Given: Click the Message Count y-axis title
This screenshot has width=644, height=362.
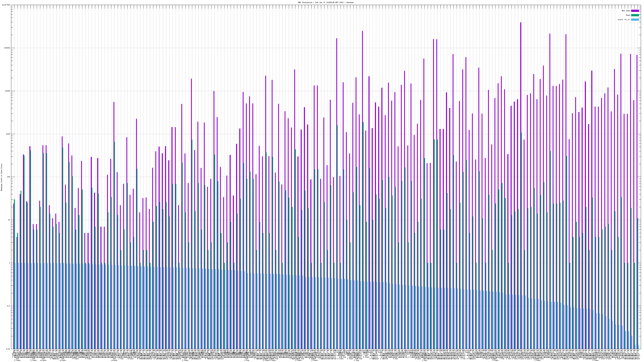Looking at the screenshot, I should click(1, 177).
